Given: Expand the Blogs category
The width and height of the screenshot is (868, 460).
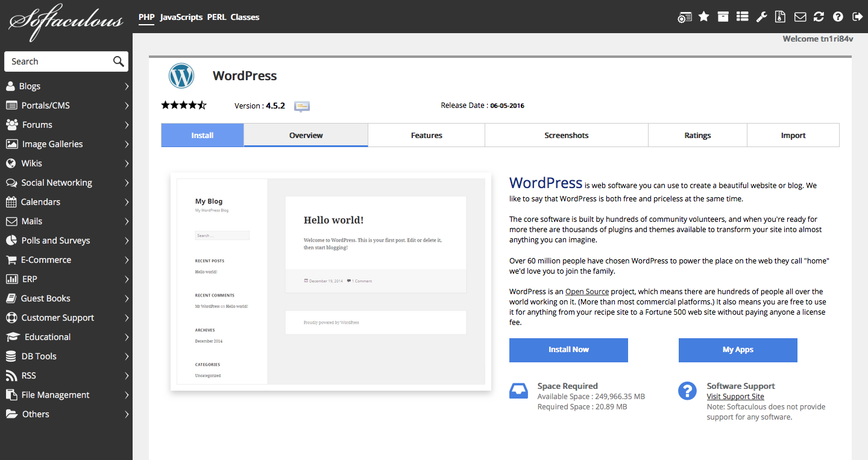Looking at the screenshot, I should 66,86.
